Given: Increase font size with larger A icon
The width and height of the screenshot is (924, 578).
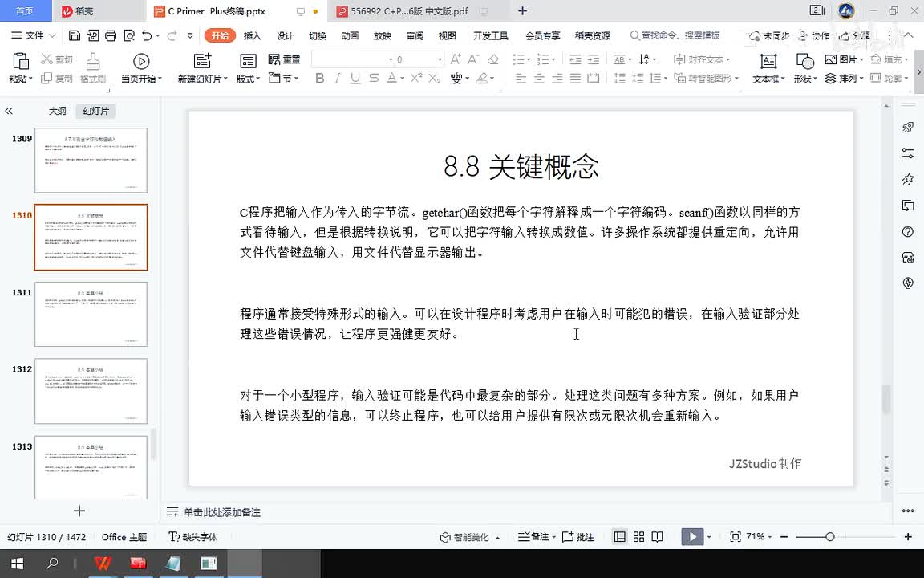Looking at the screenshot, I should click(456, 59).
